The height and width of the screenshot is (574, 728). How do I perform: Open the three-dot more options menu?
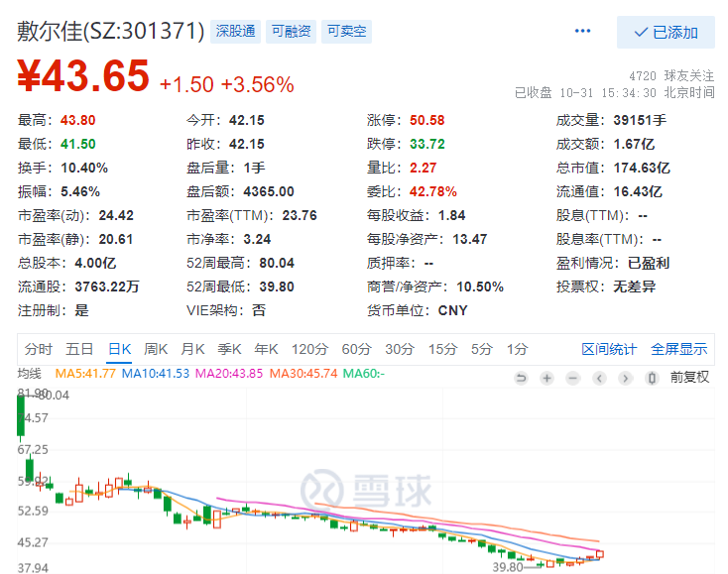[582, 31]
